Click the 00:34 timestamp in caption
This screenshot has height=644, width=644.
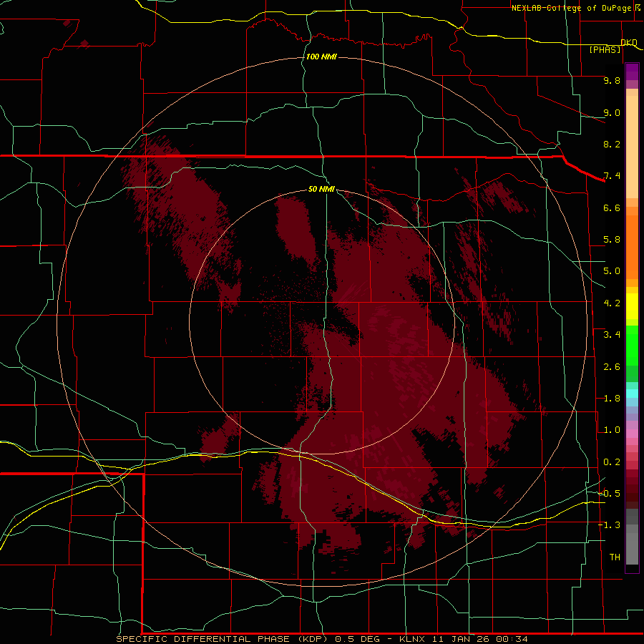(512, 639)
